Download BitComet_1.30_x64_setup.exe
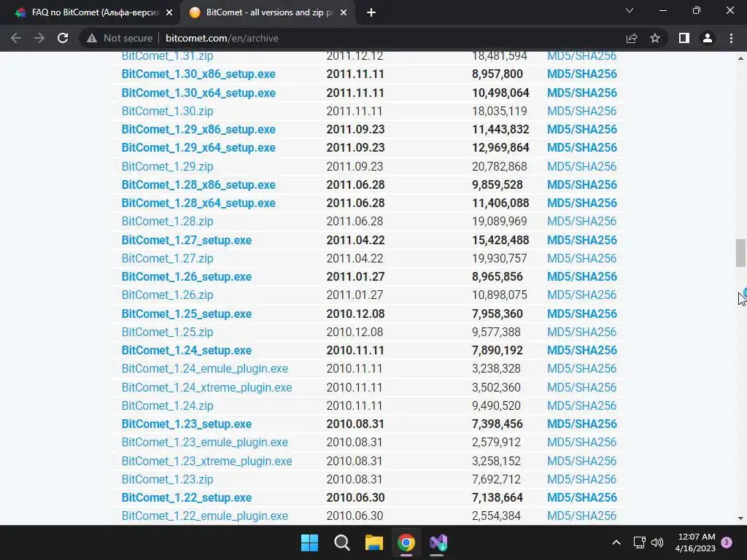 [198, 93]
